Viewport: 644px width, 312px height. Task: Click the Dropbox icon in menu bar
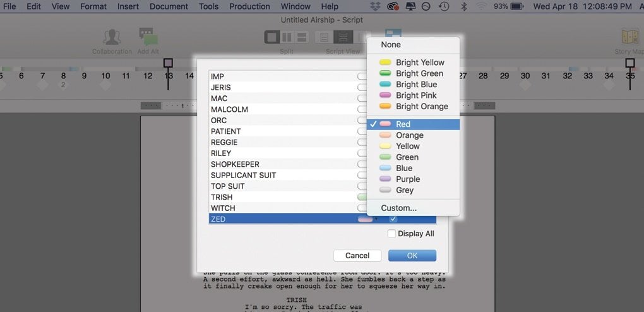tap(376, 6)
